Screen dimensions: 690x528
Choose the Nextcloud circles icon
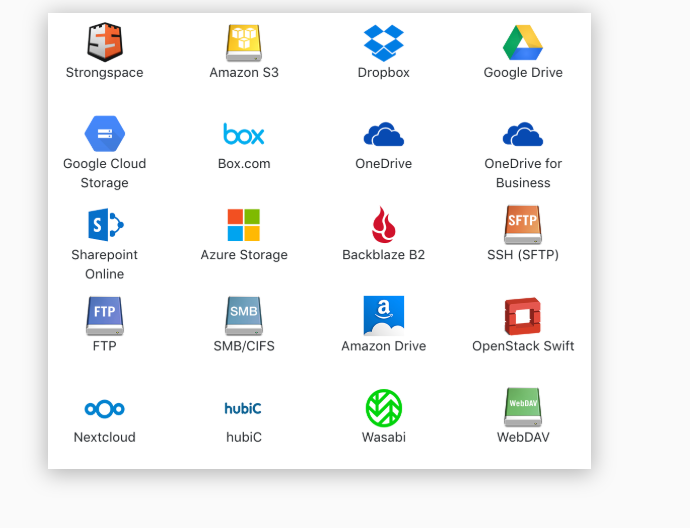(x=105, y=409)
